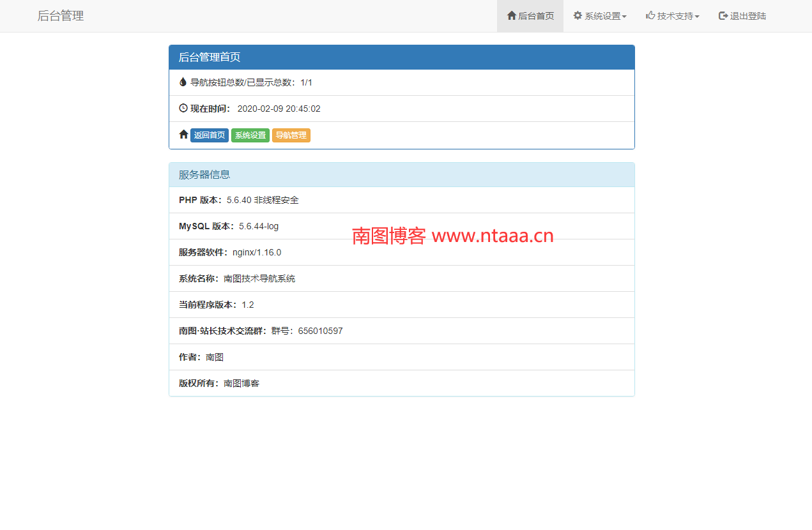
Task: Expand the 系统设置 dropdown caret in navbar
Action: (624, 17)
